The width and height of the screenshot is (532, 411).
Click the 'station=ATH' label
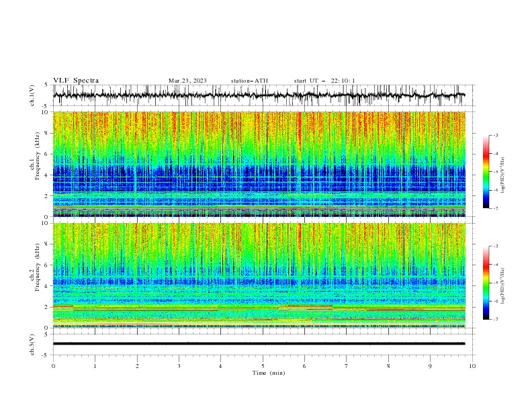click(249, 81)
